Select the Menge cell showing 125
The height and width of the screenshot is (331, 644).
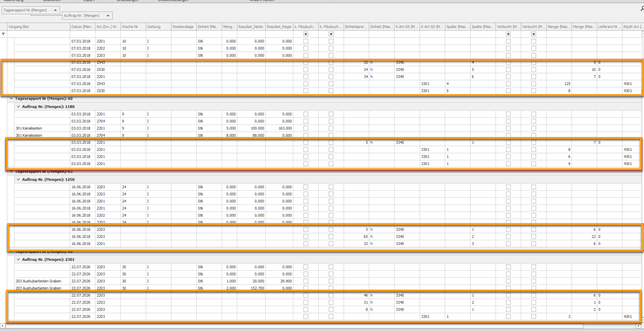click(x=559, y=84)
